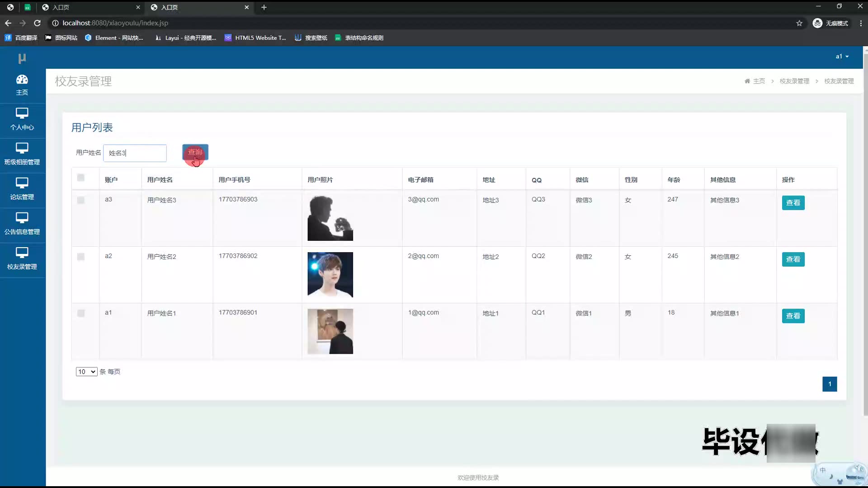Open 校友录管理 in the sidebar
This screenshot has height=488, width=868.
tap(22, 259)
